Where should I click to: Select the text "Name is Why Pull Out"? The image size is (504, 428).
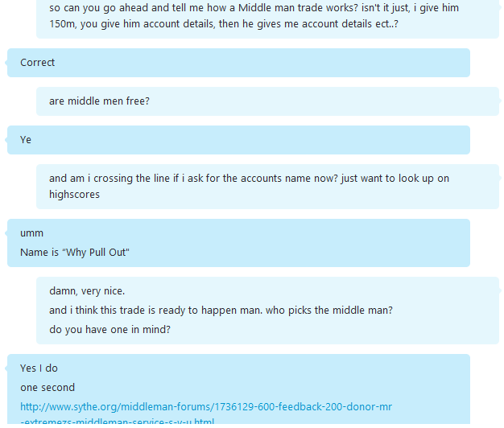[75, 253]
